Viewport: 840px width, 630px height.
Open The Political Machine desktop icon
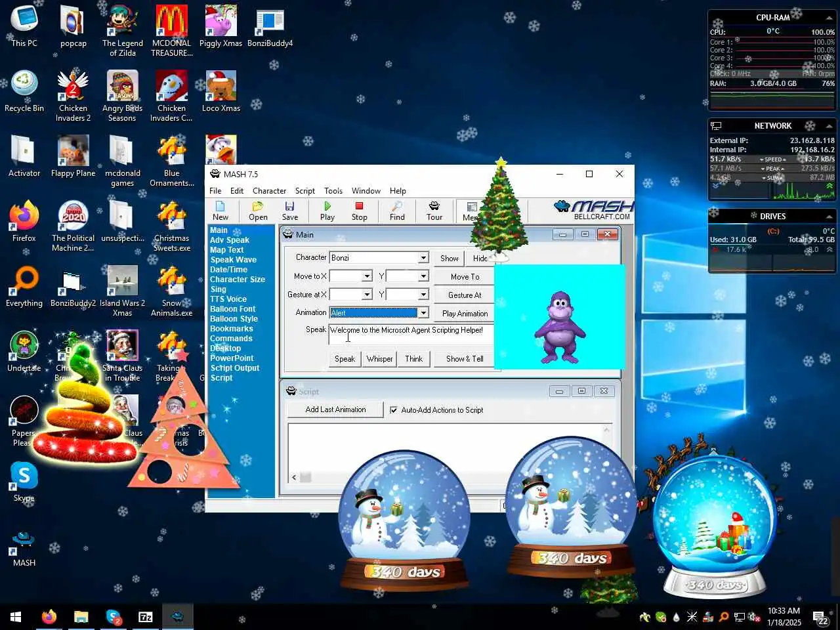(x=73, y=226)
